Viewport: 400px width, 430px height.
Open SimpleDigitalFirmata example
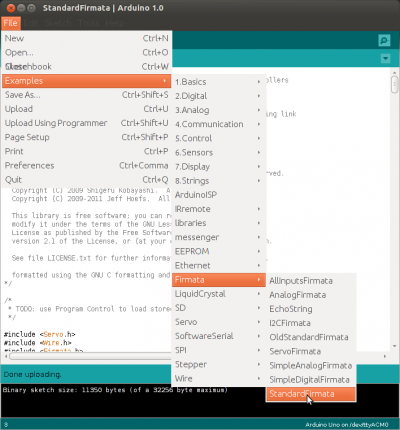tap(311, 380)
